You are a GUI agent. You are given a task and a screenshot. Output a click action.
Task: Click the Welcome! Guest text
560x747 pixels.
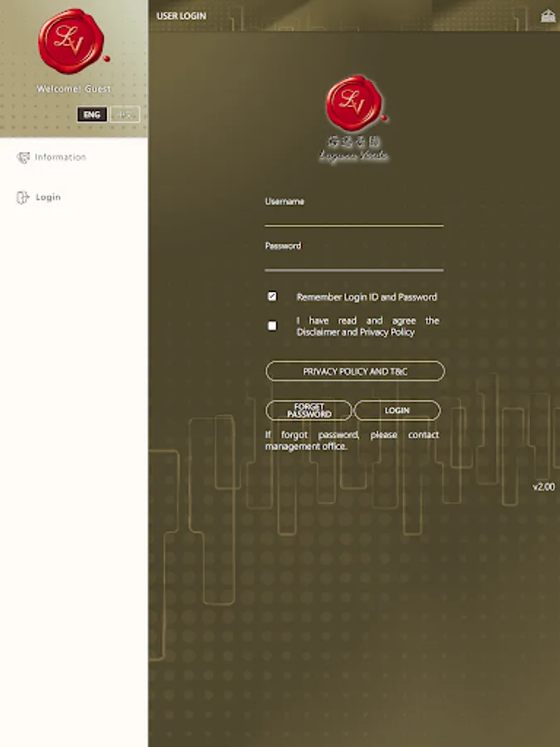[x=74, y=89]
